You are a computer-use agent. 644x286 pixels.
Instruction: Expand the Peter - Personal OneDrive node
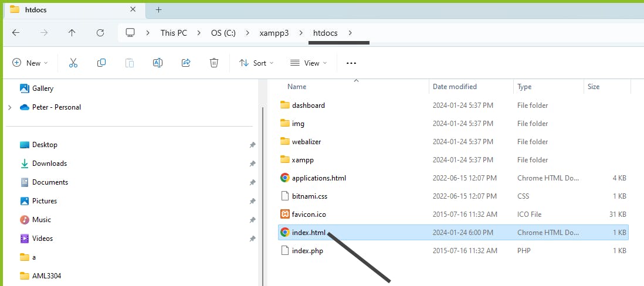pyautogui.click(x=9, y=107)
